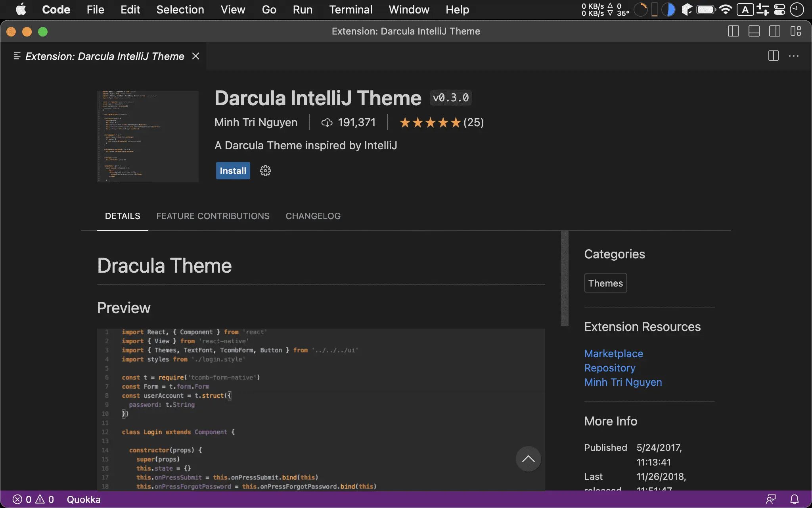The height and width of the screenshot is (508, 812).
Task: Click the Quokka status bar item
Action: click(84, 498)
